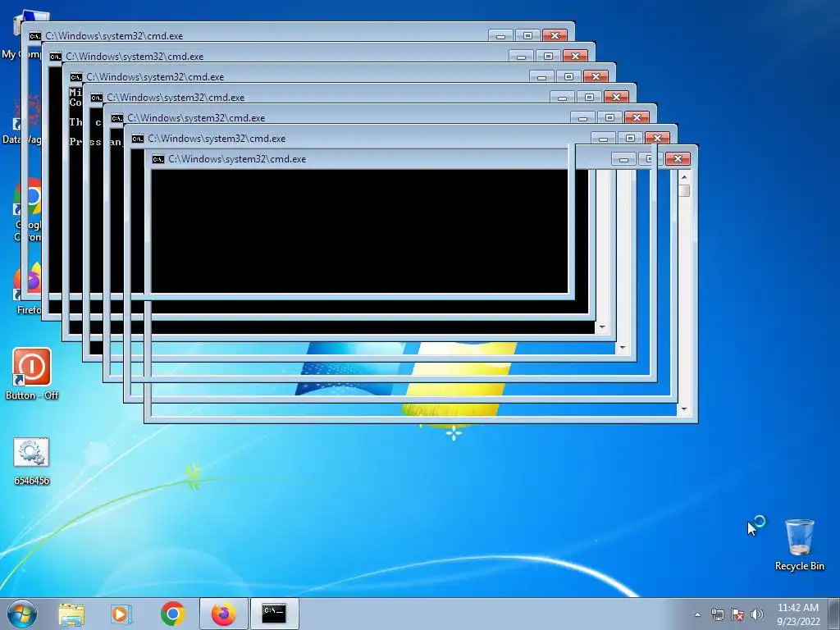Open the frontmost cmd window's title bar icon menu
Image resolution: width=840 pixels, height=630 pixels.
158,159
